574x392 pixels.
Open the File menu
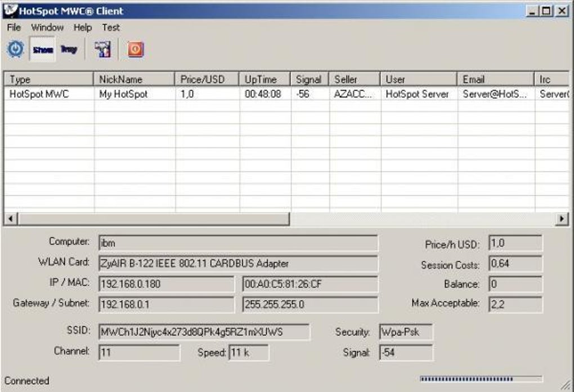click(x=14, y=28)
